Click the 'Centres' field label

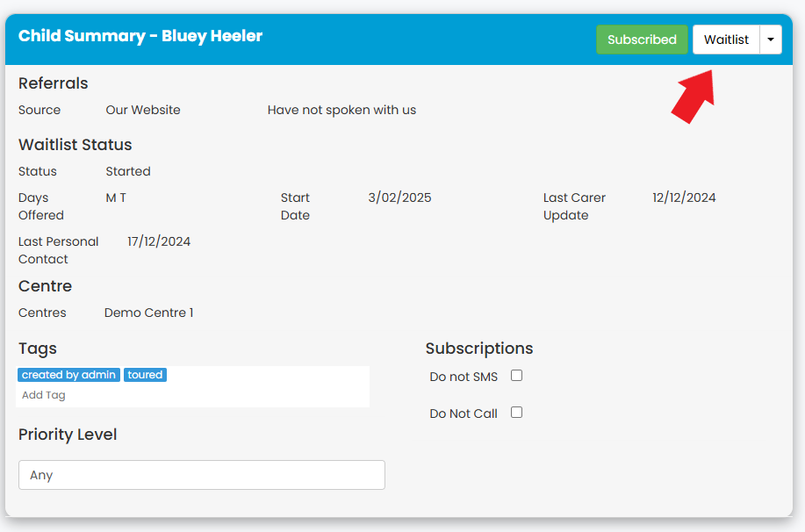[42, 313]
